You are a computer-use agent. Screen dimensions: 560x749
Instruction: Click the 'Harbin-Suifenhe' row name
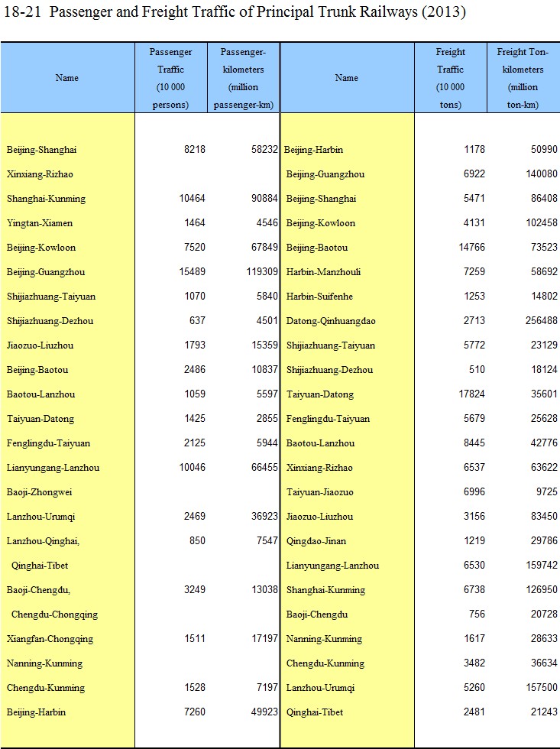pos(320,297)
